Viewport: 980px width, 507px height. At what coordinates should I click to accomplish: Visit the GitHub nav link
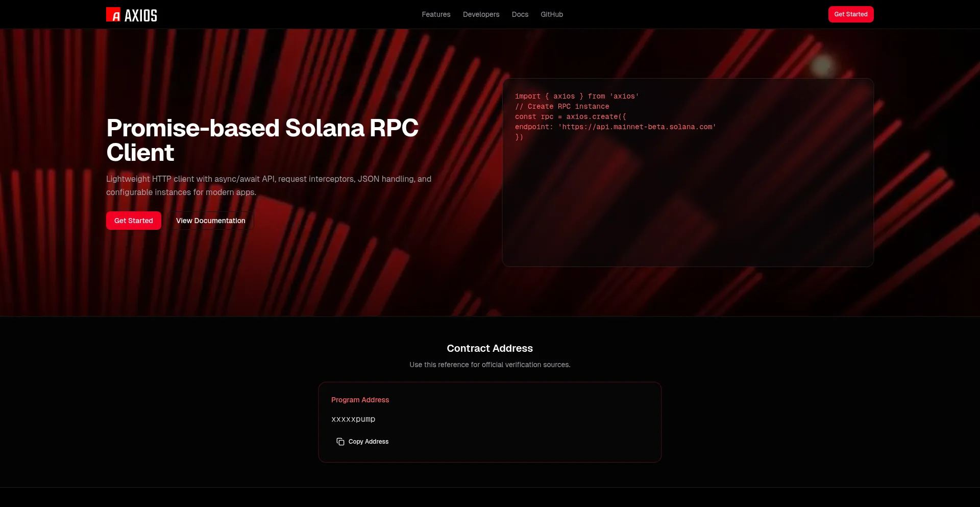pyautogui.click(x=552, y=14)
